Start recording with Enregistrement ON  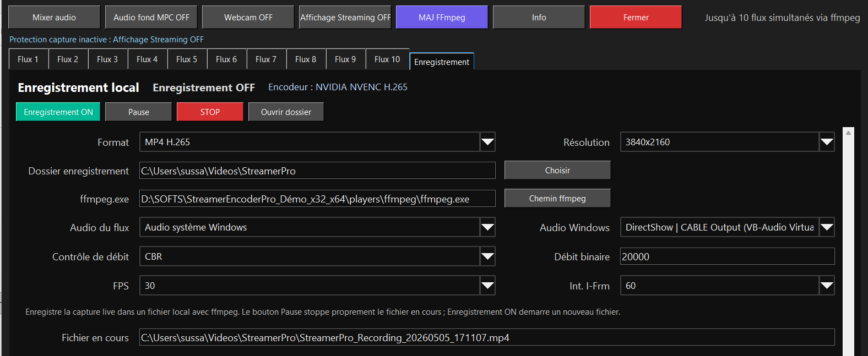tap(58, 112)
